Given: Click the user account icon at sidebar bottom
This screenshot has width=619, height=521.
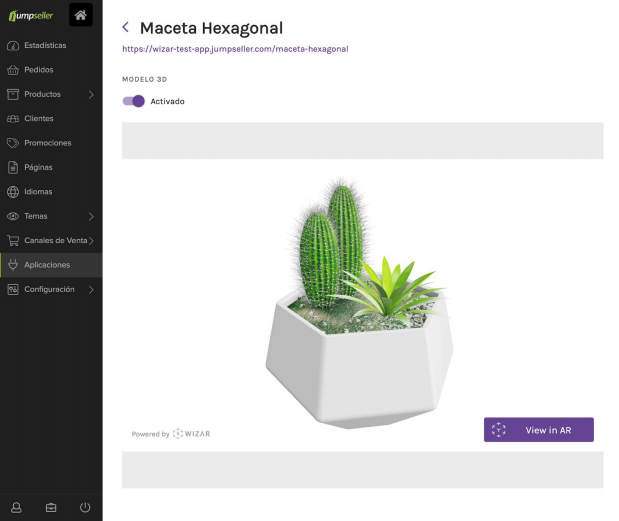Looking at the screenshot, I should pyautogui.click(x=16, y=508).
